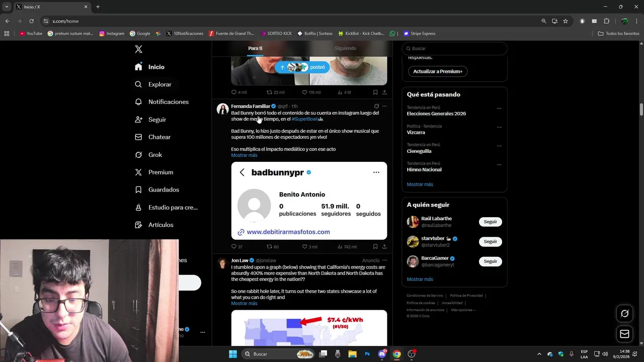Expand Mostrar más in Jon Law's post
Screen dimensions: 644x362
(244, 304)
